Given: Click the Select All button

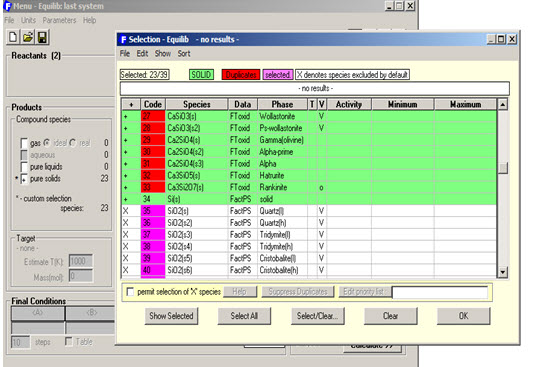Looking at the screenshot, I should click(244, 316).
